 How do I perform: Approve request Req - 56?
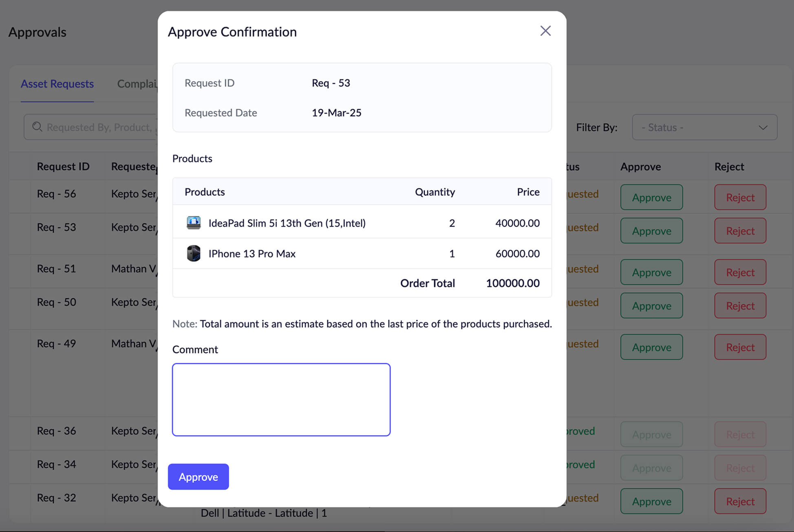pyautogui.click(x=651, y=197)
